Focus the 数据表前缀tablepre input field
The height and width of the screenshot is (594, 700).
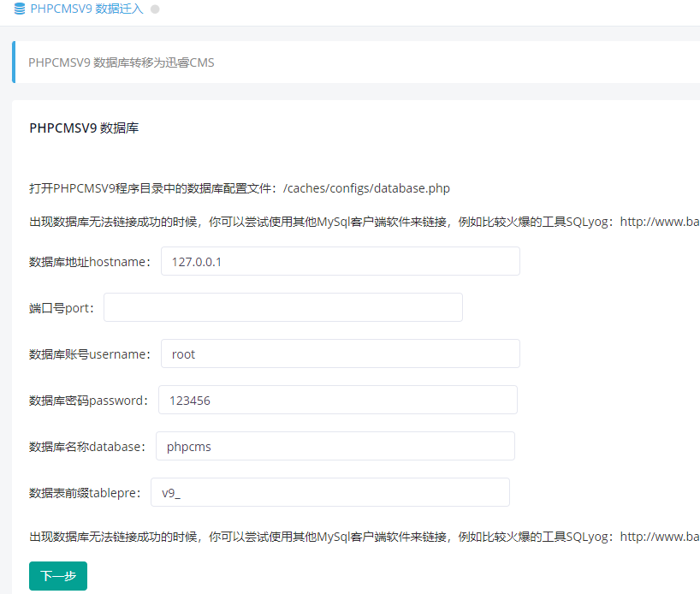point(330,492)
